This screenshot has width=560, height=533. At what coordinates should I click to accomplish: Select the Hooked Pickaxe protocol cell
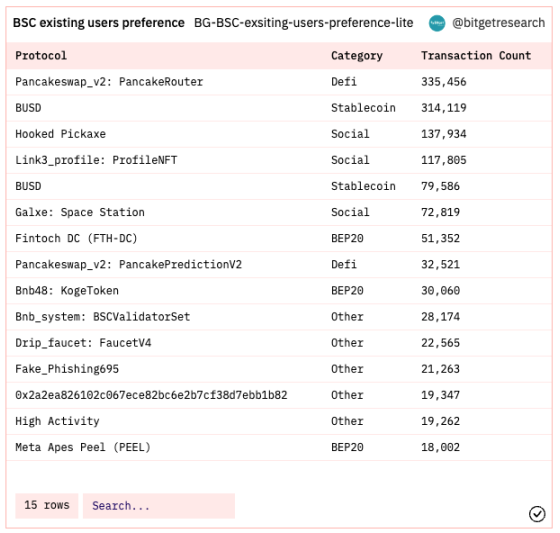[x=60, y=134]
